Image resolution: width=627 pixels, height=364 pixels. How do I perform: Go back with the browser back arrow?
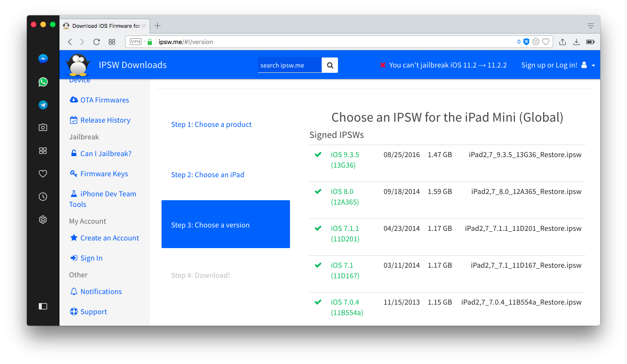point(70,42)
